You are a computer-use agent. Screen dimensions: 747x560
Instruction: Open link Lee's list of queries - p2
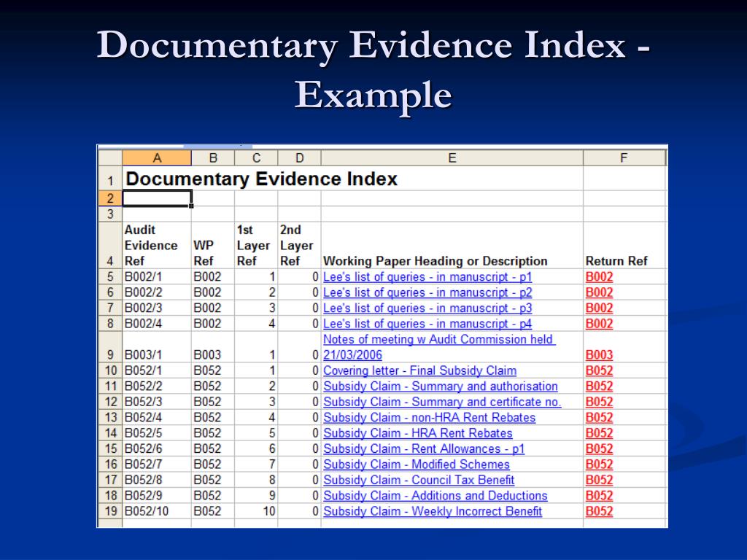point(427,292)
